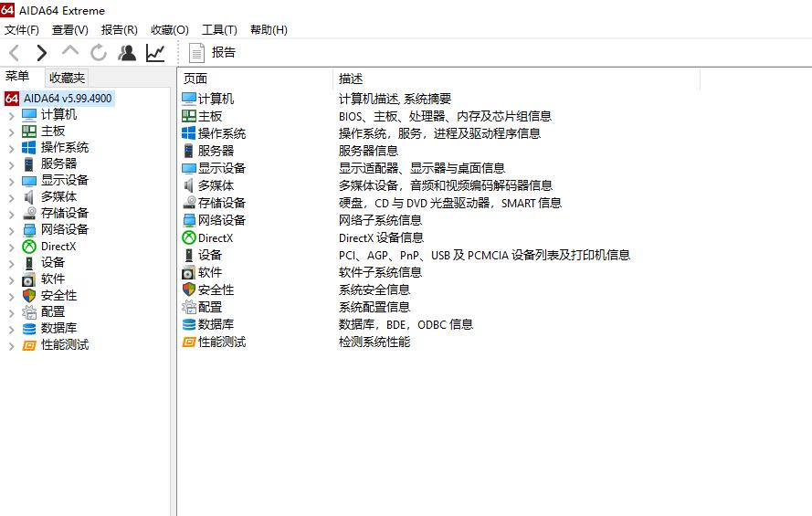Select the 配置 gear icon in tree
Viewport: 812px width, 516px height.
click(29, 312)
